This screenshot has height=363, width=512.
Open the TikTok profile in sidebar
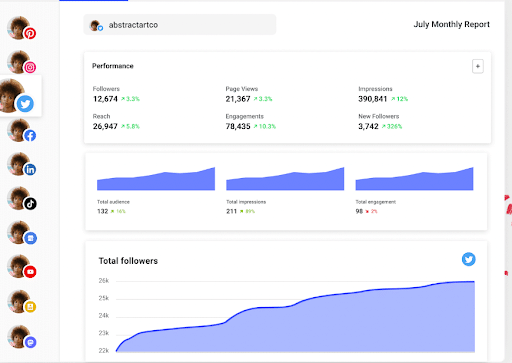[21, 199]
